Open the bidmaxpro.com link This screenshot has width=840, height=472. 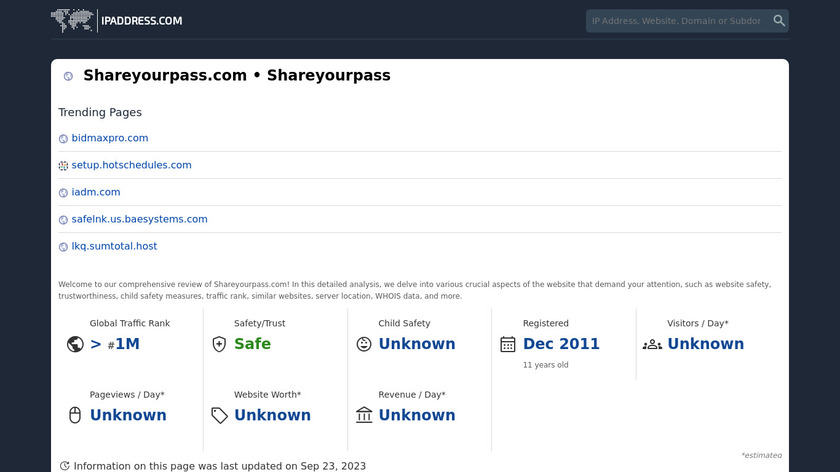coord(110,138)
